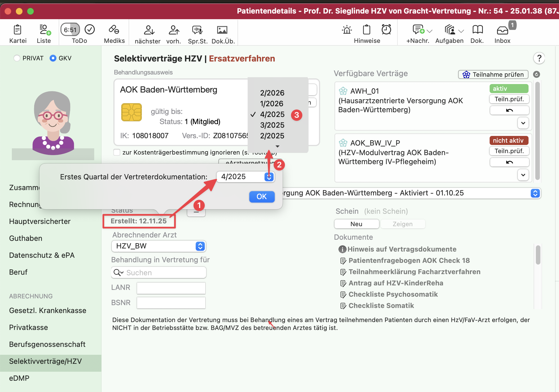Viewport: 559px width, 392px height.
Task: Open the Spr.St. speech icon
Action: (197, 30)
